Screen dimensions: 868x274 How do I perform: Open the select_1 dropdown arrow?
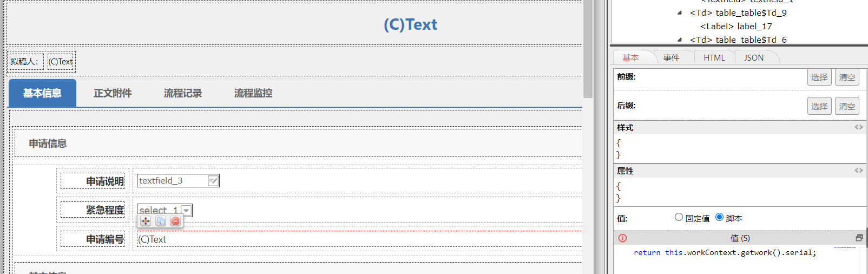pos(186,210)
